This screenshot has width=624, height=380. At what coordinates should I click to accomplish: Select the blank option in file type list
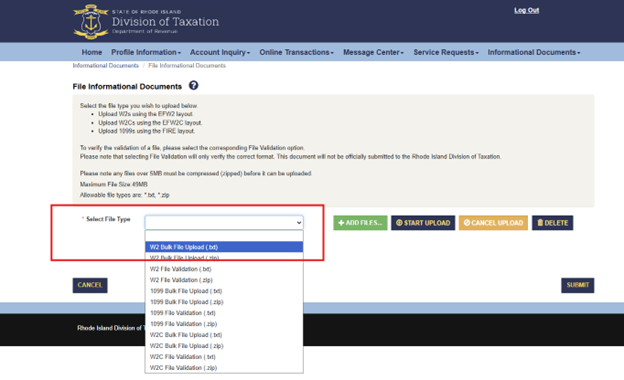(224, 236)
